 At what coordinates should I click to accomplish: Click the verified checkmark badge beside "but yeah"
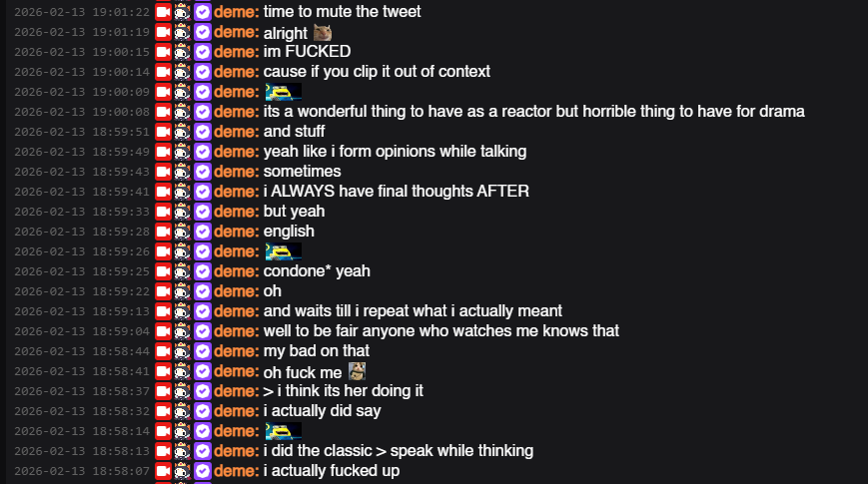coord(203,212)
